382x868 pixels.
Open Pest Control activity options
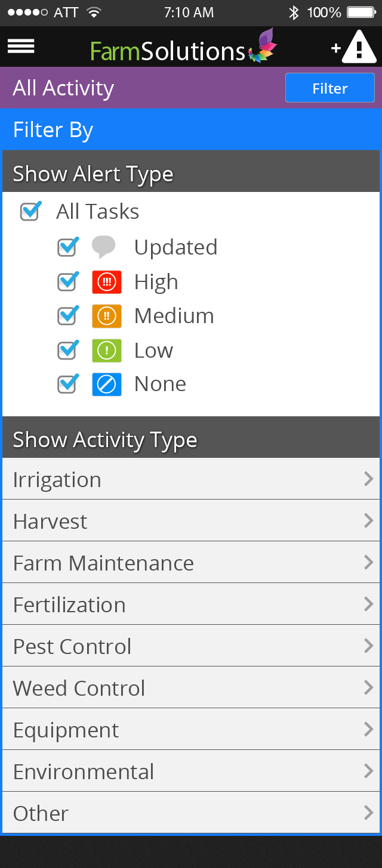191,646
